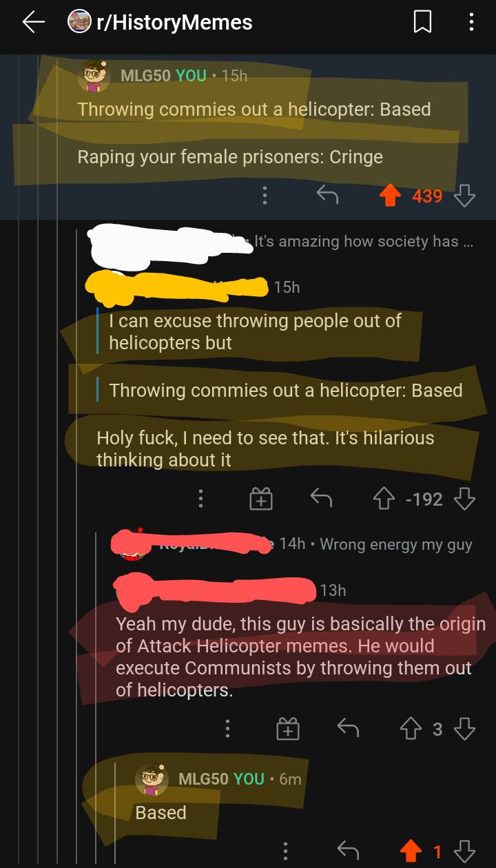This screenshot has height=868, width=496.
Task: Bookmark this post with the save icon
Action: point(422,23)
